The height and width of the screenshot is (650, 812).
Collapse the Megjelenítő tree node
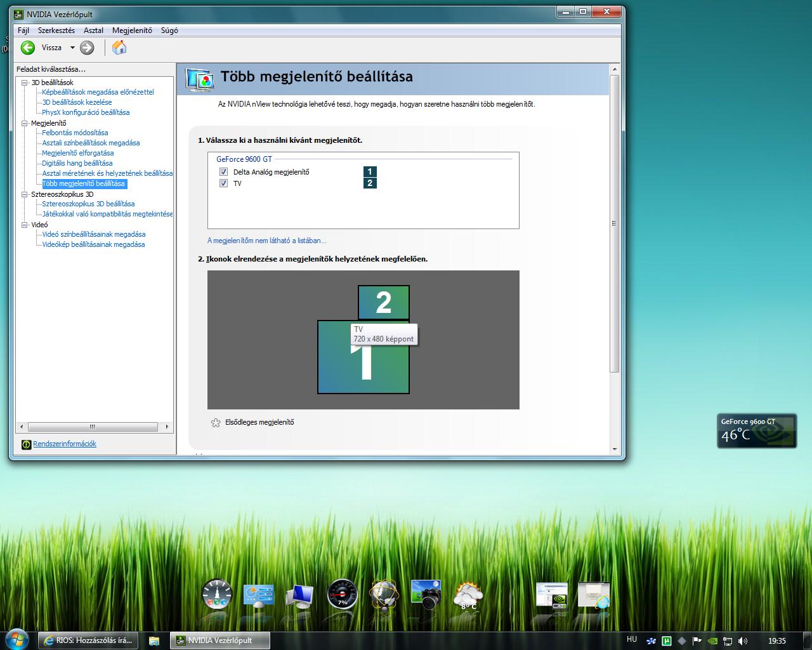pyautogui.click(x=25, y=123)
